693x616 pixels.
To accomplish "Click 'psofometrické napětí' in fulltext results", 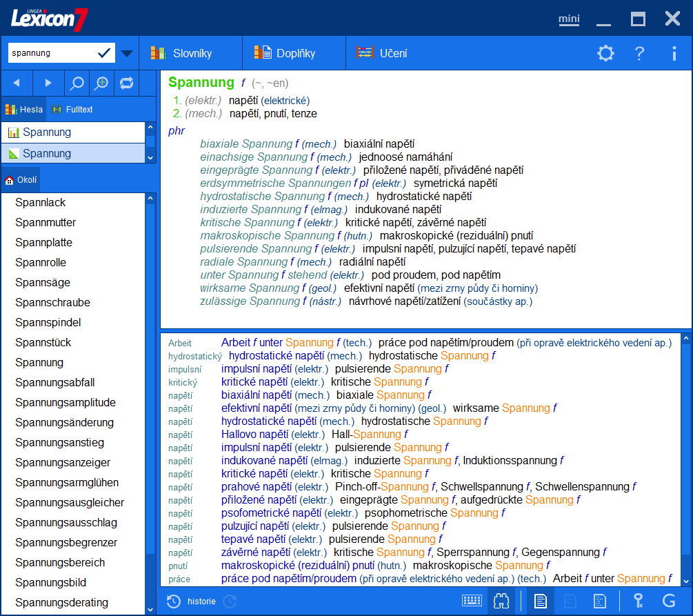I will (271, 513).
